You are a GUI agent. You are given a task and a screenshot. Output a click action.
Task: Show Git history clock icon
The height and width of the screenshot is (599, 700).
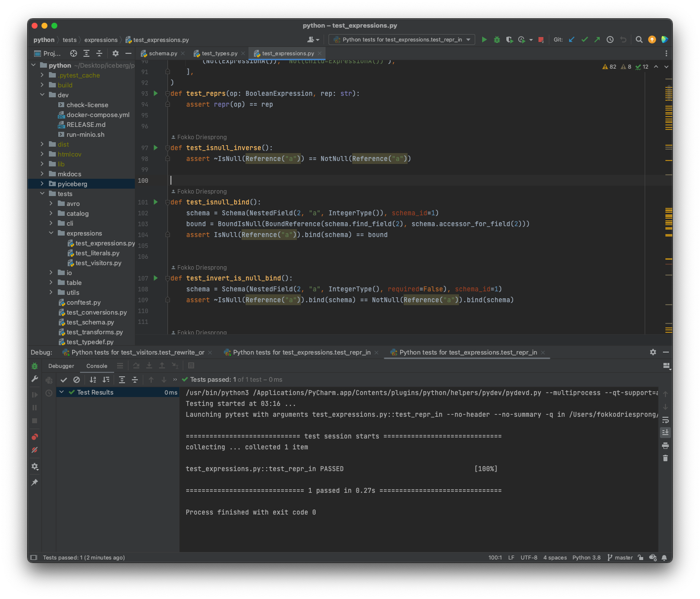point(610,40)
